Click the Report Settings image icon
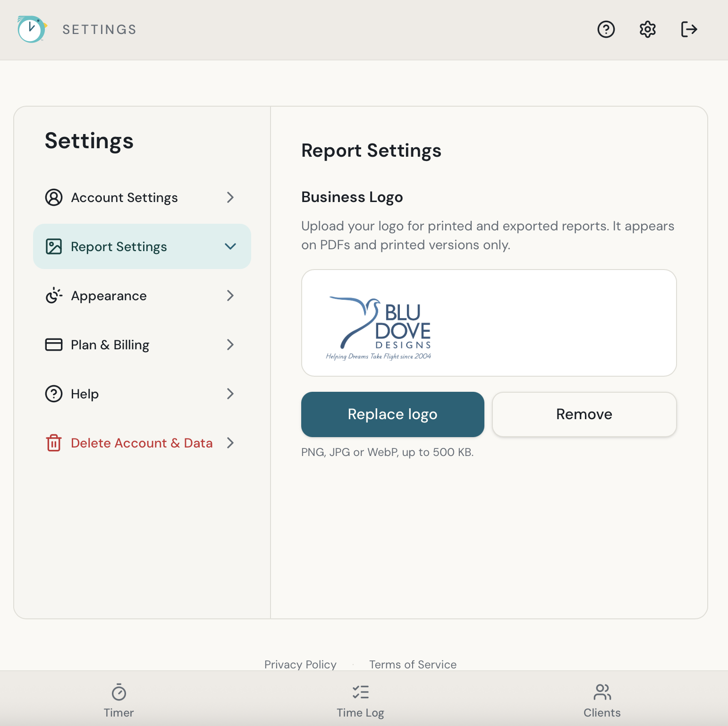Screen dimensions: 728x726 (x=54, y=246)
